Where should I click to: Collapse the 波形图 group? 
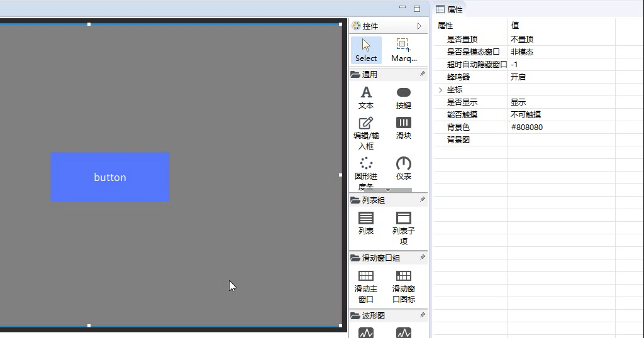coord(355,316)
